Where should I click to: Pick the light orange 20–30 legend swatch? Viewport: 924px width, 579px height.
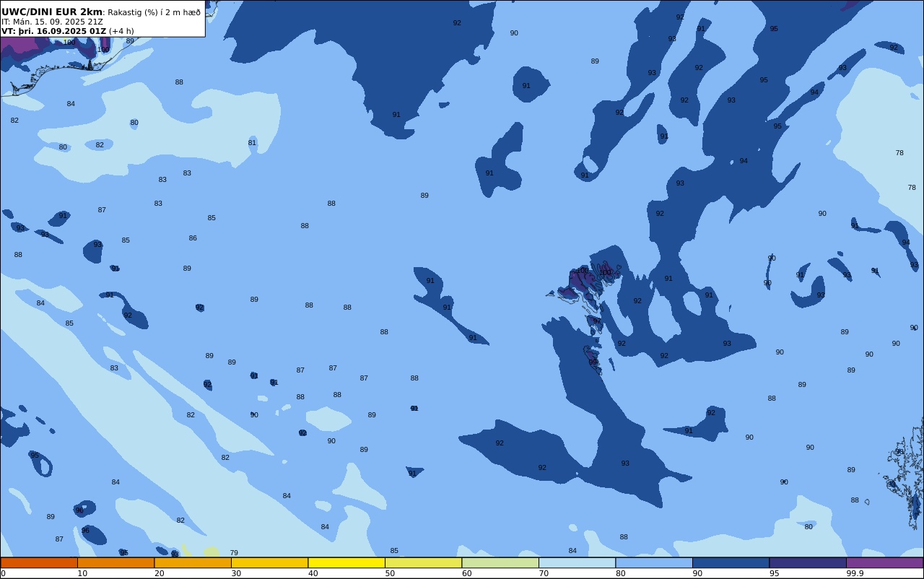coord(193,562)
